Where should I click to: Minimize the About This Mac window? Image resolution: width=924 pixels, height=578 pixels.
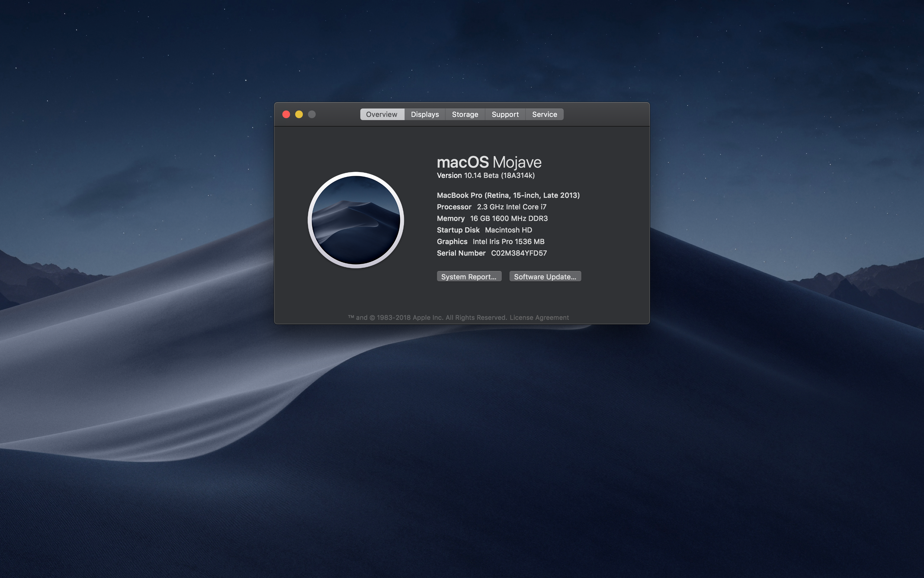pyautogui.click(x=299, y=114)
